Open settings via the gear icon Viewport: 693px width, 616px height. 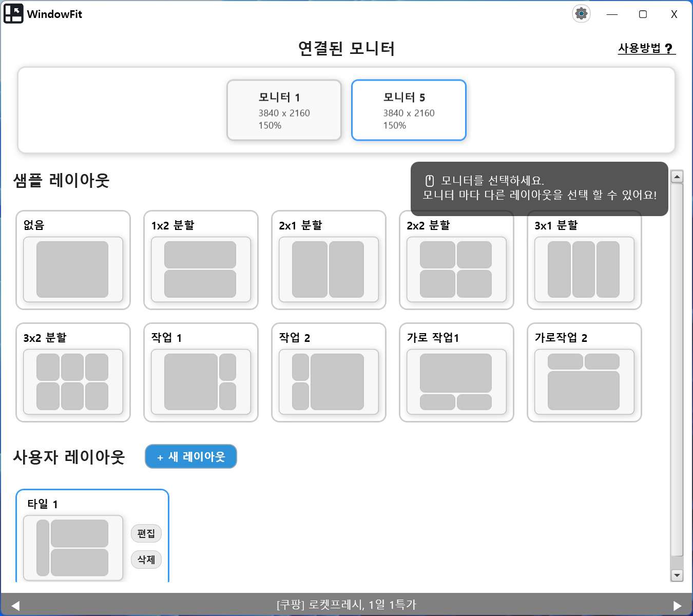point(581,14)
